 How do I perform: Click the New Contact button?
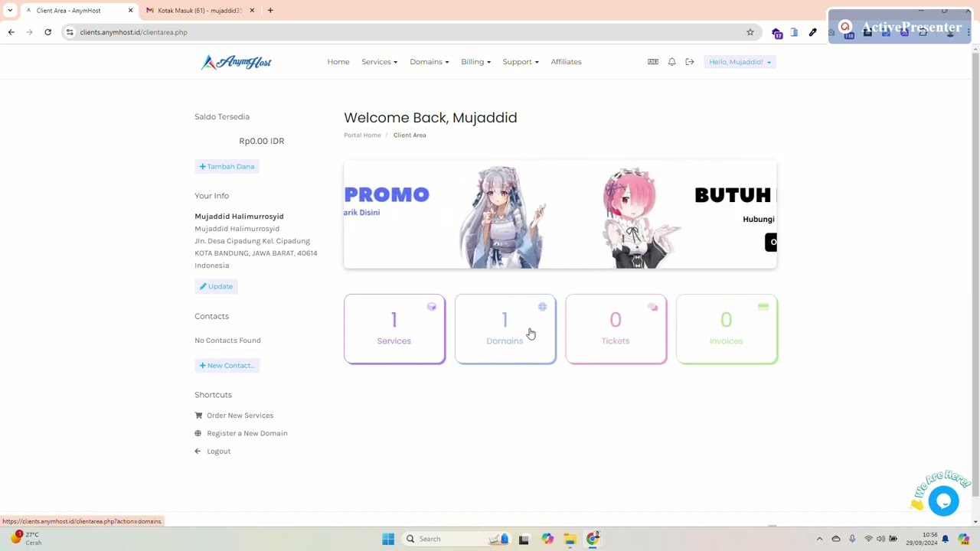click(x=227, y=365)
